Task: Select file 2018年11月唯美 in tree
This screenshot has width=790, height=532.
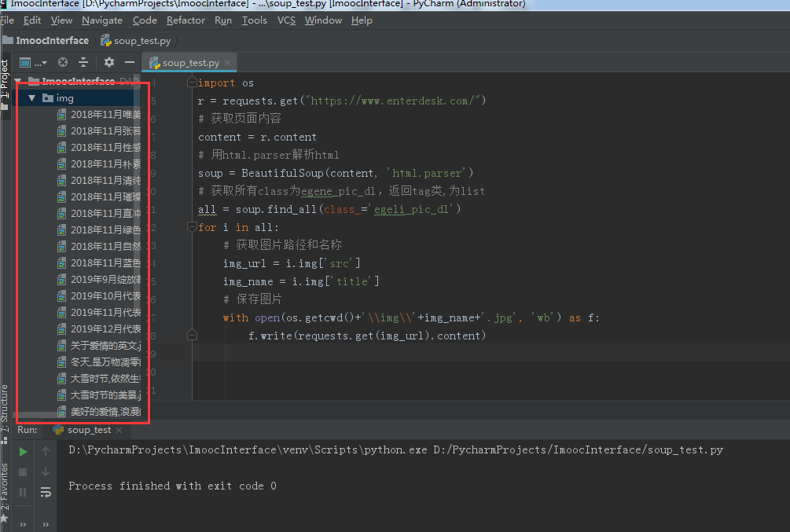Action: coord(99,115)
